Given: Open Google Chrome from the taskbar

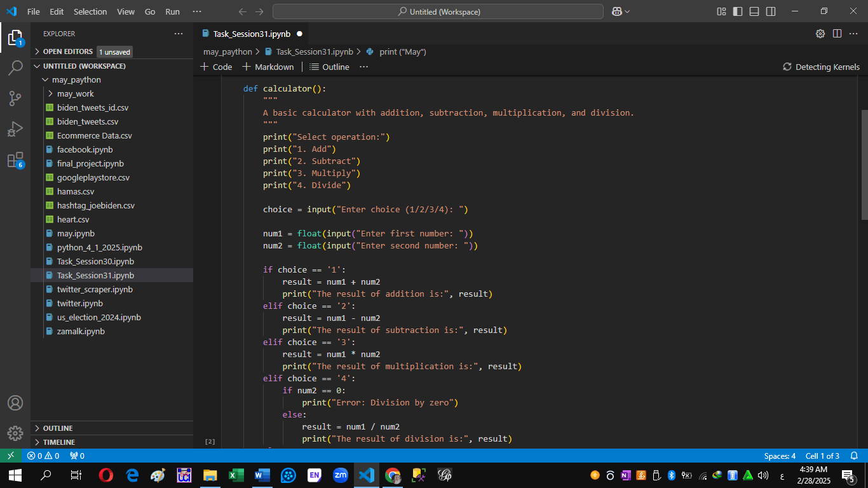Looking at the screenshot, I should (392, 475).
